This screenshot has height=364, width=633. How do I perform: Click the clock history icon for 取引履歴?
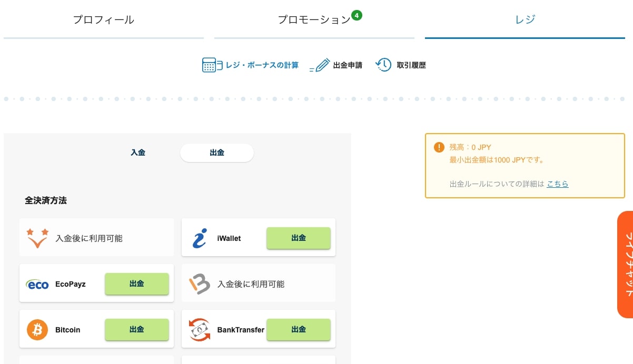(x=383, y=65)
